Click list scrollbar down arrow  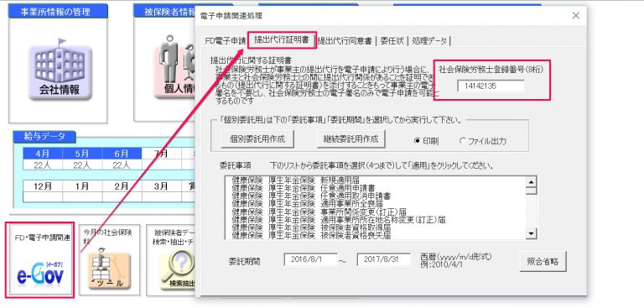point(532,234)
